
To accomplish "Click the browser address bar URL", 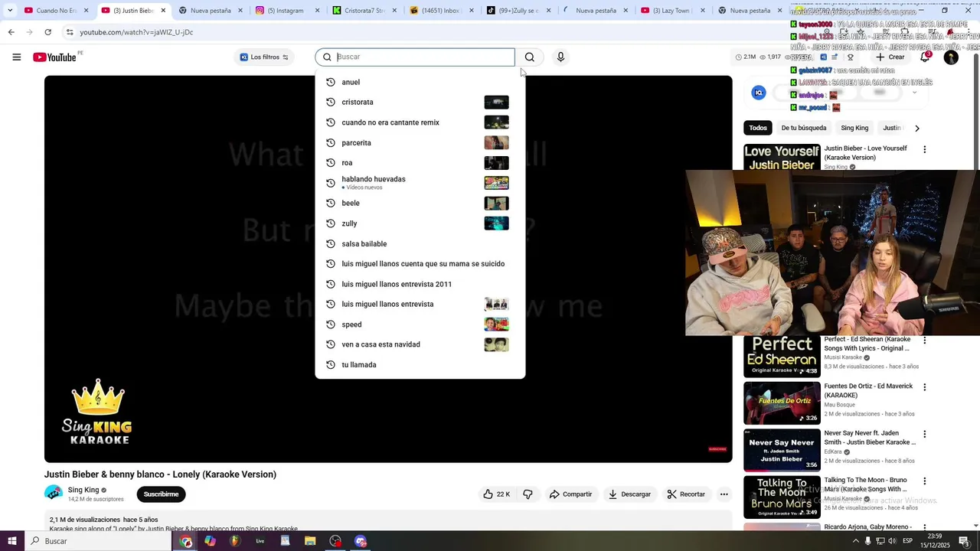I will click(136, 32).
